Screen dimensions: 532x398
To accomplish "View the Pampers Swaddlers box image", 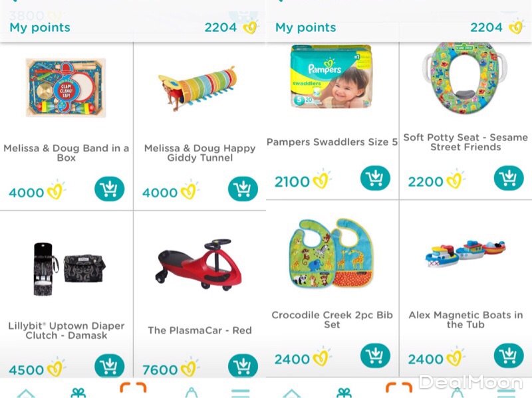I will 332,78.
